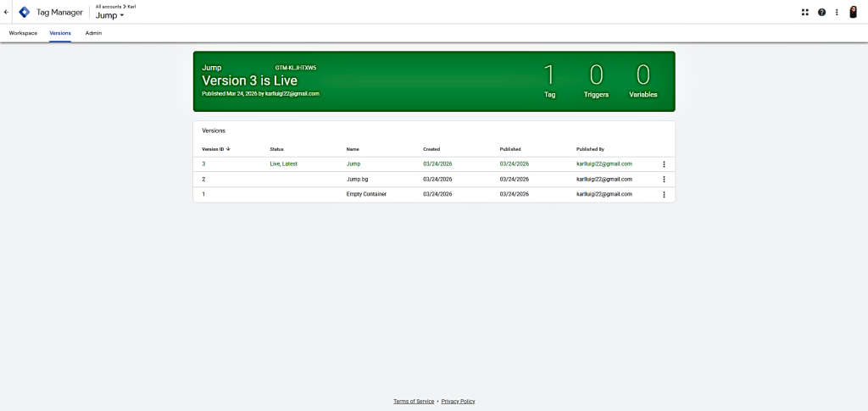This screenshot has width=868, height=411.
Task: Open the Terms of Service link
Action: [414, 401]
